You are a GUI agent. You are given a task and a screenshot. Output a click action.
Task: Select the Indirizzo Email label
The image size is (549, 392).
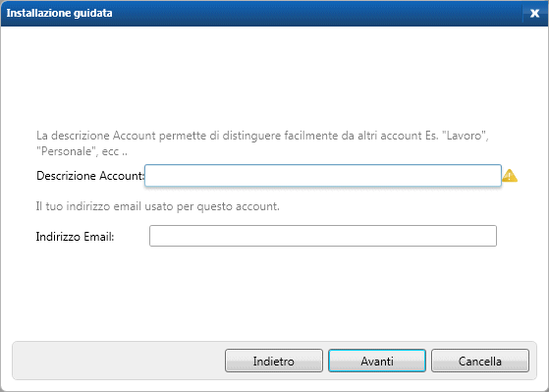click(x=75, y=237)
